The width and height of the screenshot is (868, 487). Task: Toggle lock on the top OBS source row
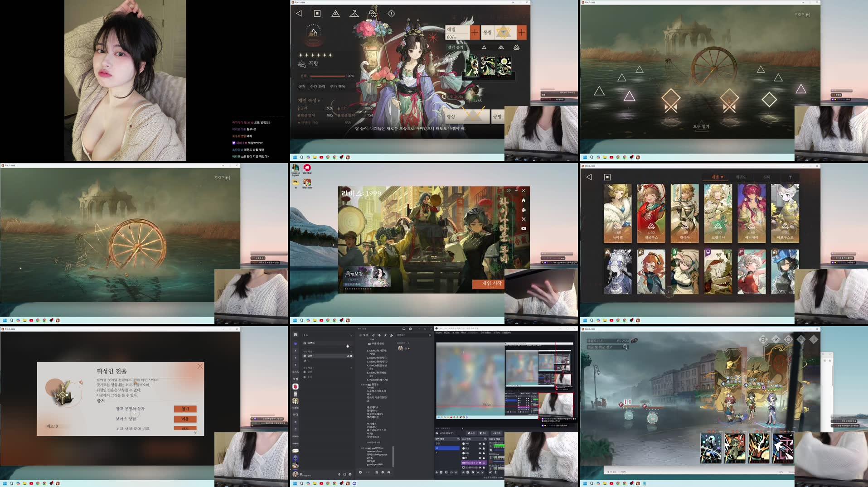[484, 444]
